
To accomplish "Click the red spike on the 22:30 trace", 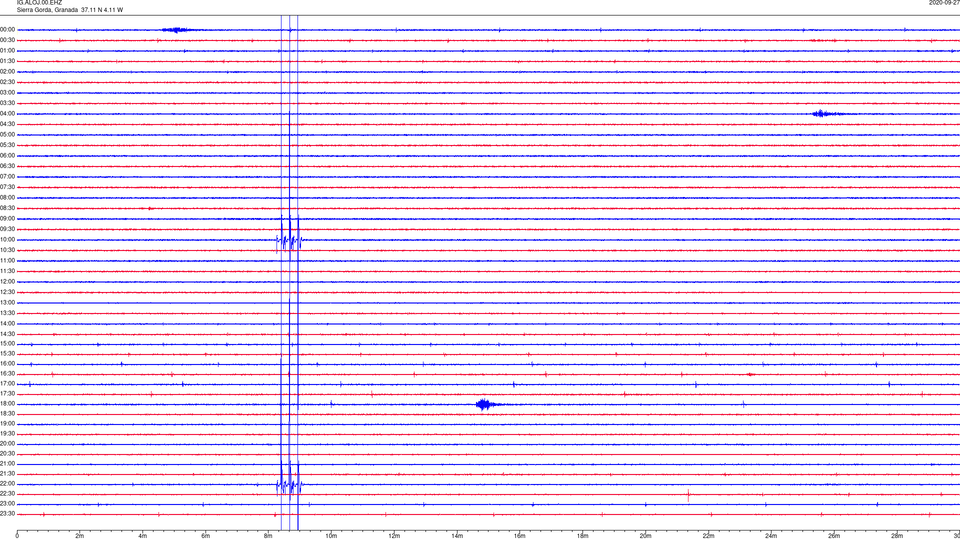I will coord(688,495).
